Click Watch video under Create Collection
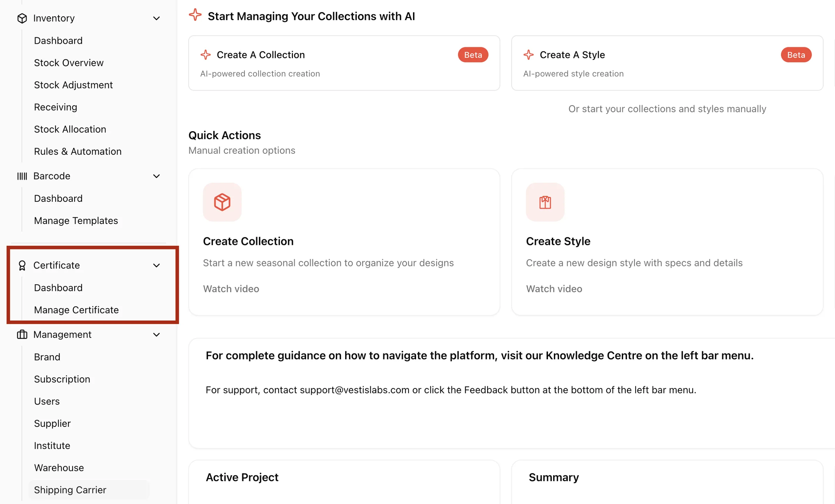This screenshot has width=835, height=504. 231,289
